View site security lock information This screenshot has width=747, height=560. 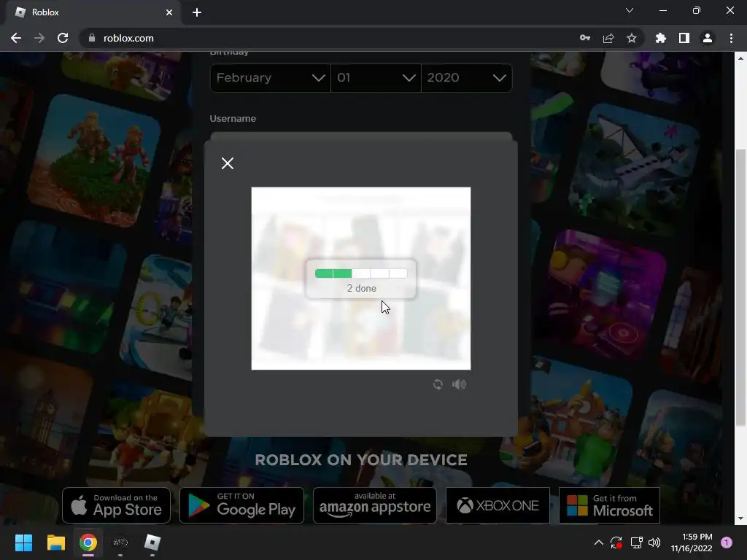pyautogui.click(x=92, y=38)
